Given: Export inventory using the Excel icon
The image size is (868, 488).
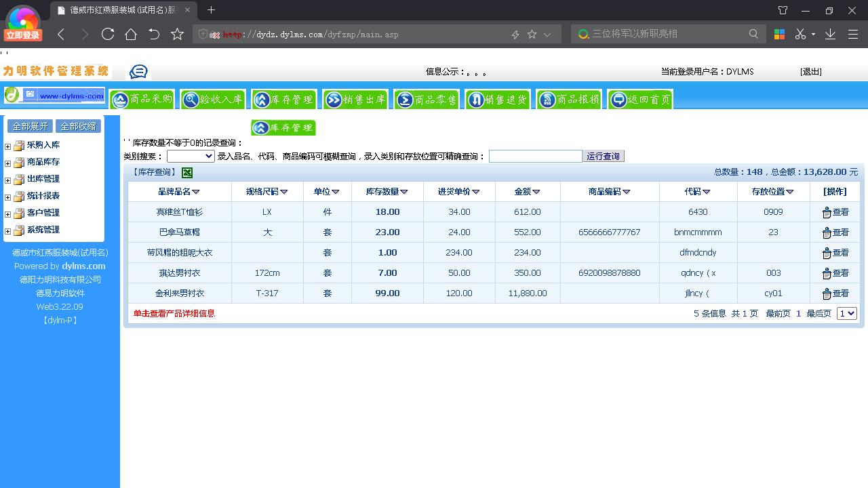Looking at the screenshot, I should (x=186, y=173).
